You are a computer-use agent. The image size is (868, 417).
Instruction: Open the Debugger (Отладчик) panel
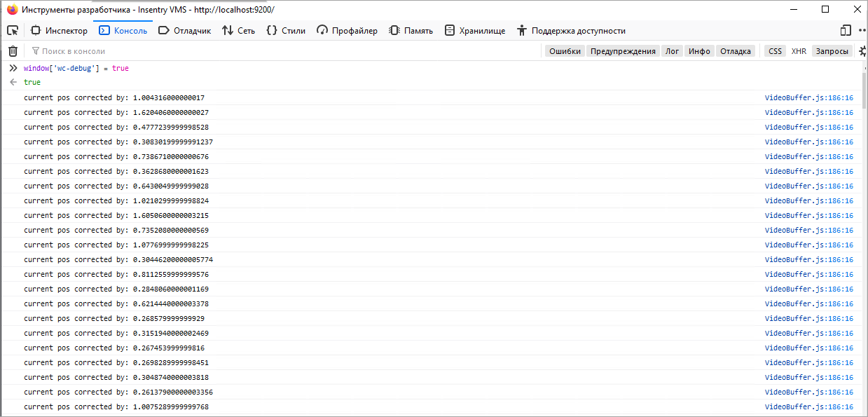tap(185, 30)
